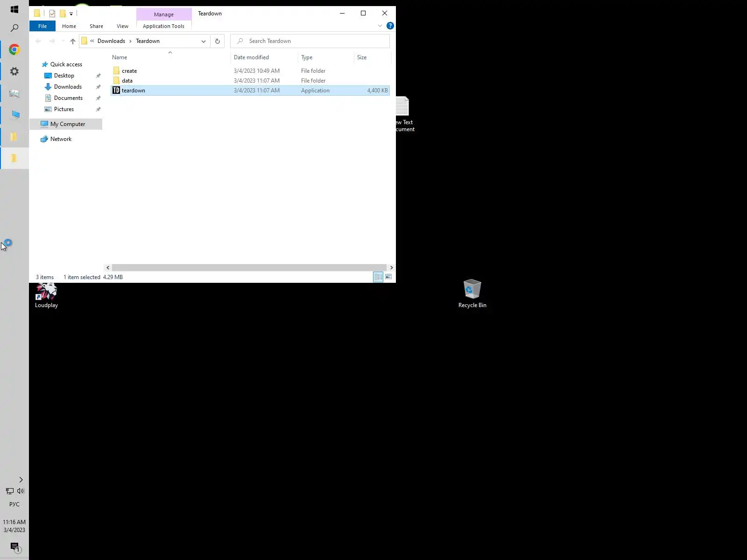This screenshot has width=747, height=560.
Task: Open the Application Tools tab
Action: coord(164,26)
